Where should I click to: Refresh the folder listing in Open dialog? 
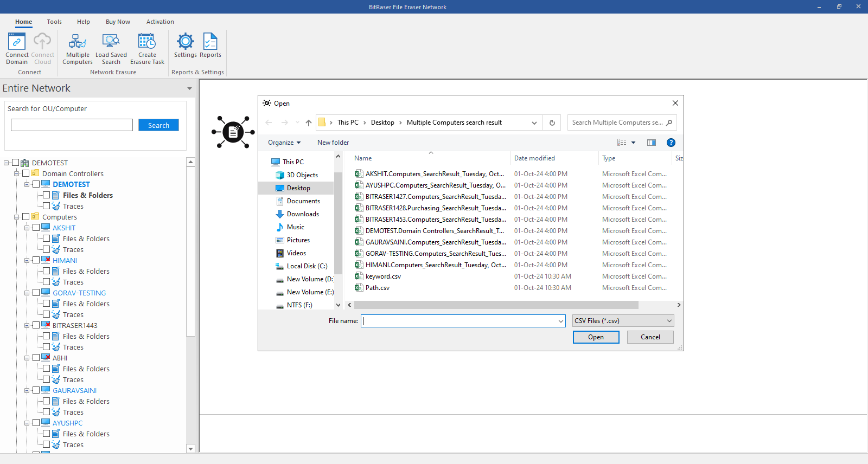tap(552, 123)
